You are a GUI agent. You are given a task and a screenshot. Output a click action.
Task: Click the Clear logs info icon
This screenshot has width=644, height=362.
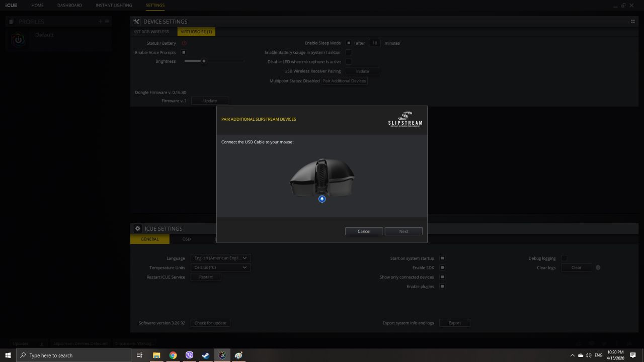tap(598, 267)
